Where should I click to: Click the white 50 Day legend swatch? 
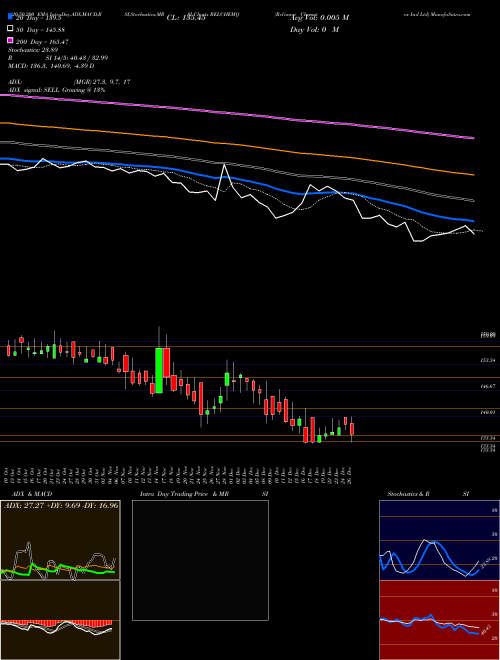click(11, 29)
